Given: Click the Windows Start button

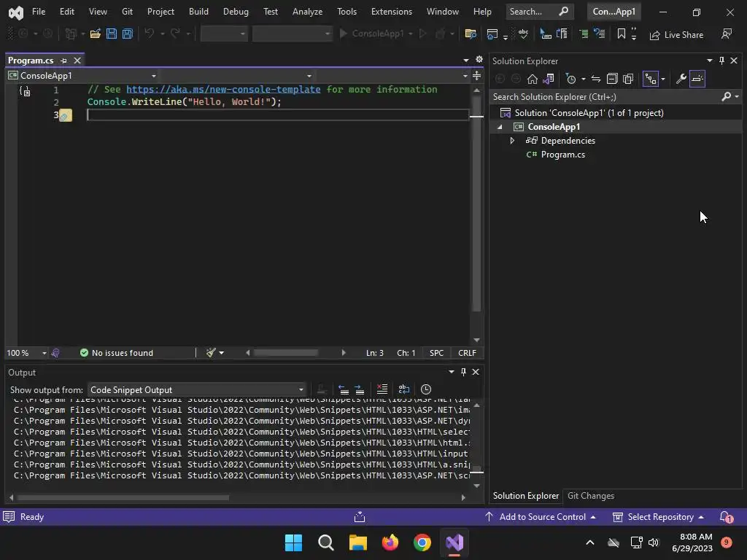Looking at the screenshot, I should tap(293, 542).
